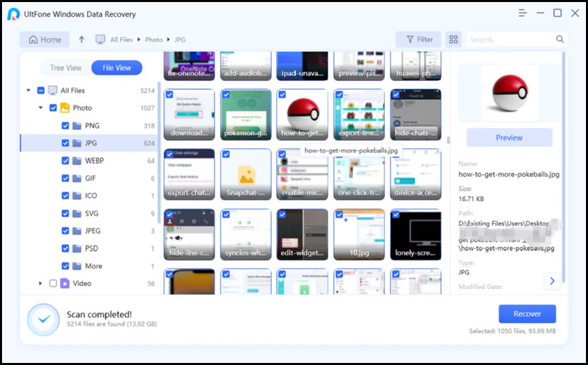Click the WEBP folder icon
The image size is (588, 365).
pyautogui.click(x=77, y=160)
